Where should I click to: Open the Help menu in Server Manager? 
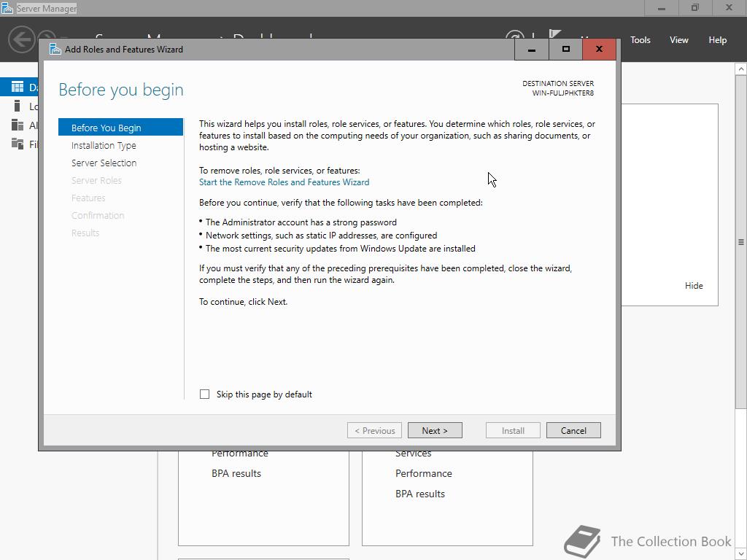(x=718, y=40)
